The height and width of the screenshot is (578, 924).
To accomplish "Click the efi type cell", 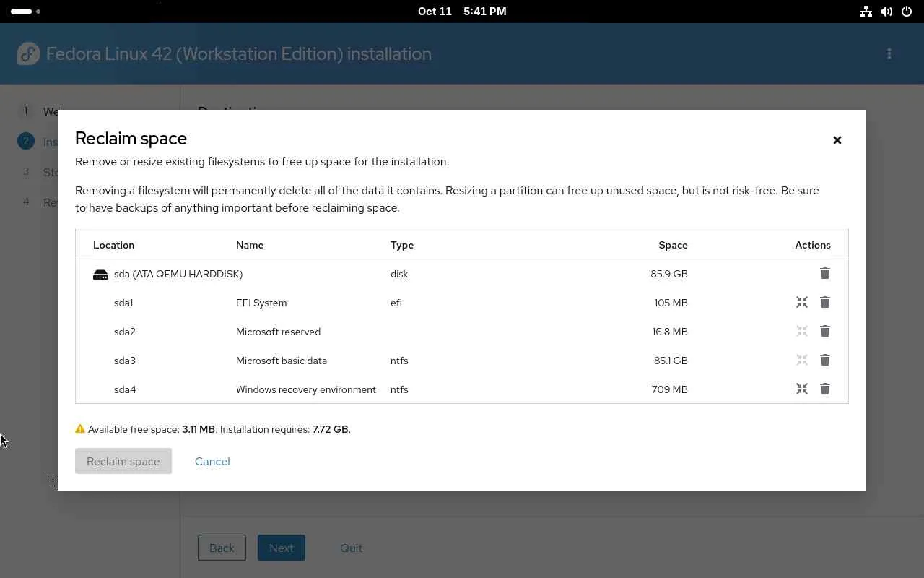I will [396, 303].
